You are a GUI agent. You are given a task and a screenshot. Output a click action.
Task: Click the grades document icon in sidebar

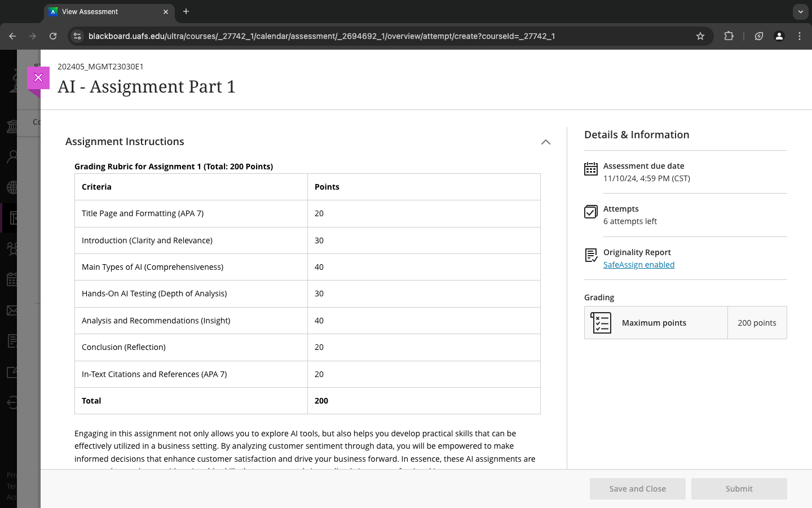(11, 340)
